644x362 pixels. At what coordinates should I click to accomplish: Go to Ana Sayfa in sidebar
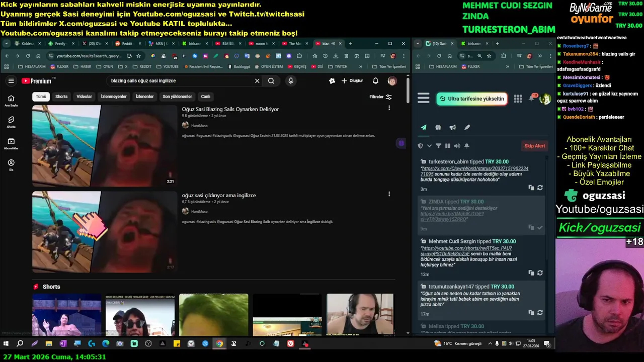(11, 101)
